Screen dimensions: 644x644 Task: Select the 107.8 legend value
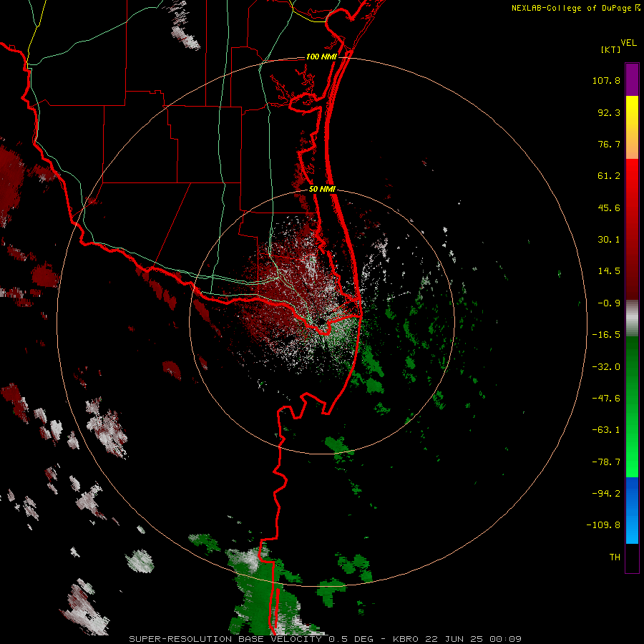pyautogui.click(x=606, y=80)
